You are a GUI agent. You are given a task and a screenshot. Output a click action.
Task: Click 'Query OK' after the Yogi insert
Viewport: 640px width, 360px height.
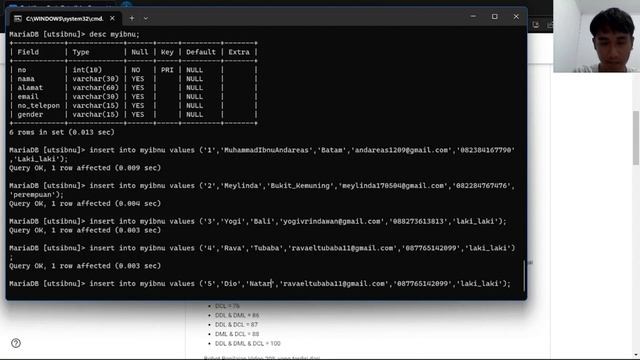point(26,230)
